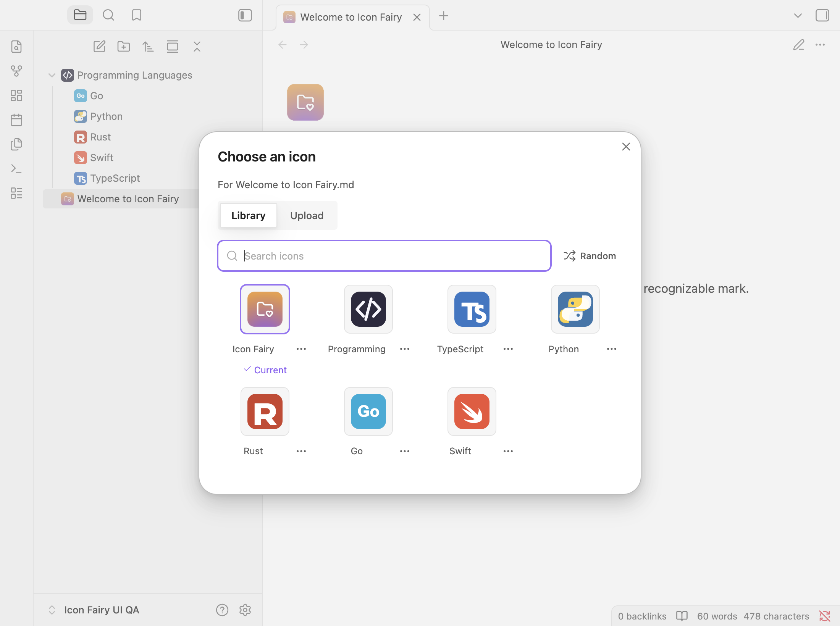Close the Choose an icon dialog
The height and width of the screenshot is (626, 840).
pyautogui.click(x=626, y=147)
